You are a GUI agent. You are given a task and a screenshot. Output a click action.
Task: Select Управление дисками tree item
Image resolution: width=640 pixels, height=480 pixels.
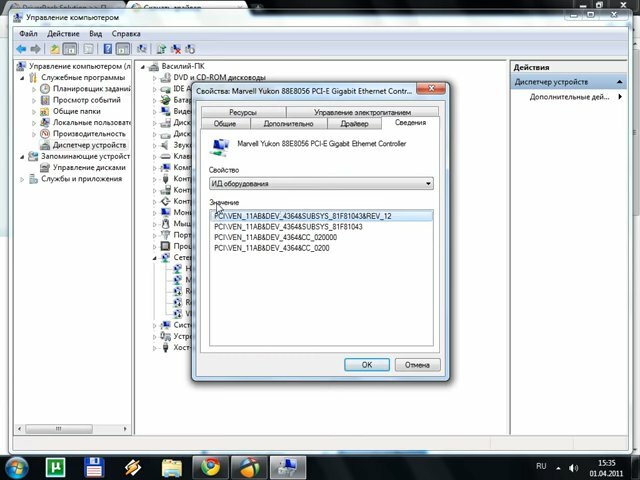(89, 167)
